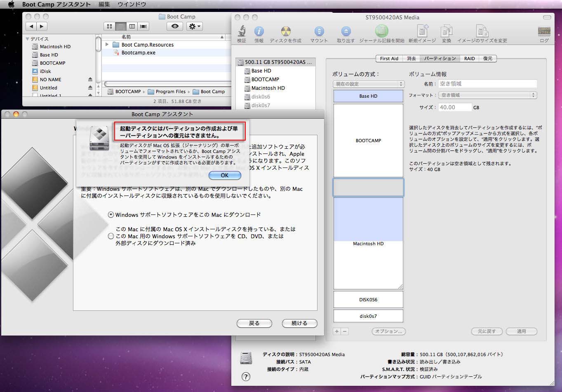The height and width of the screenshot is (392, 562).
Task: Select the Macintosh HD partition block
Action: point(368,243)
